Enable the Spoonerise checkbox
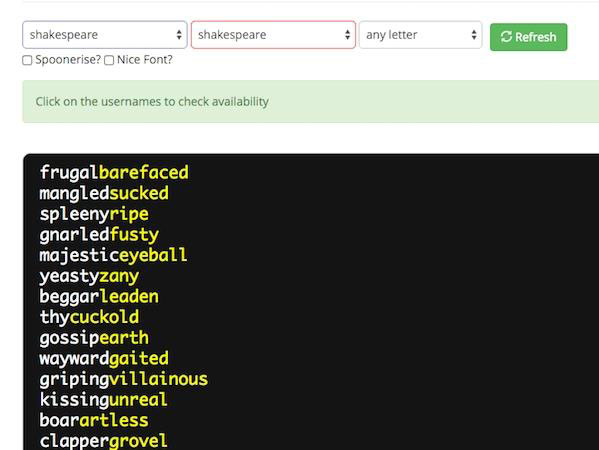Viewport: 599px width, 450px height. tap(27, 60)
